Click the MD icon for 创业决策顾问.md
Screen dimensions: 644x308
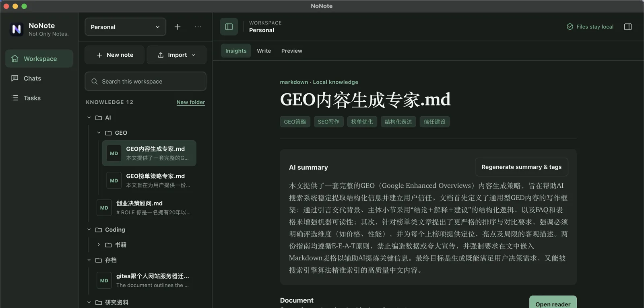(x=104, y=208)
